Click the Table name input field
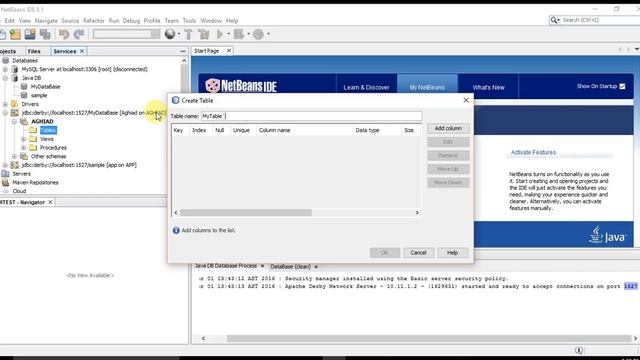Image resolution: width=640 pixels, height=360 pixels. pos(311,116)
